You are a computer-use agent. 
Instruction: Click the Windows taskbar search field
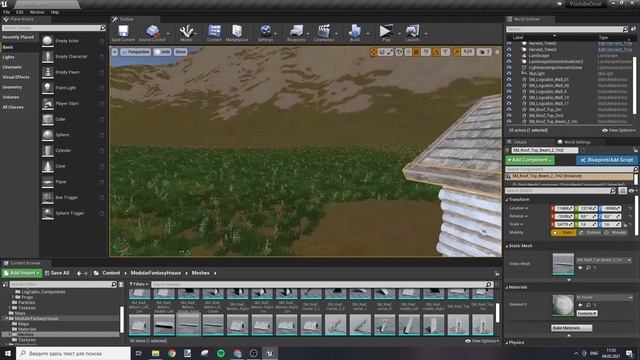click(x=73, y=353)
